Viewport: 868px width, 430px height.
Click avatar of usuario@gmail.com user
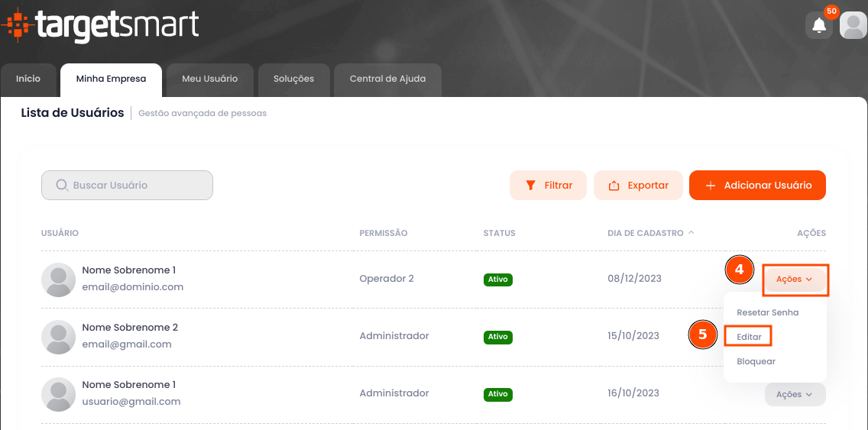(58, 394)
